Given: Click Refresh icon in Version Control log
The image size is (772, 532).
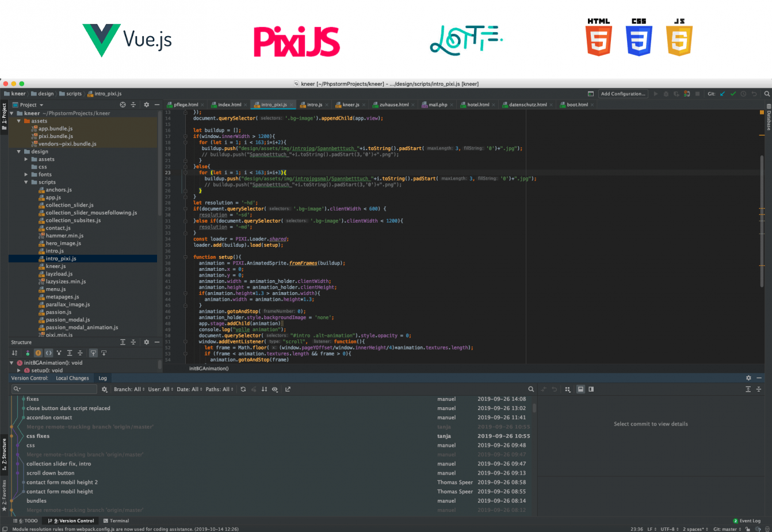Looking at the screenshot, I should [243, 389].
